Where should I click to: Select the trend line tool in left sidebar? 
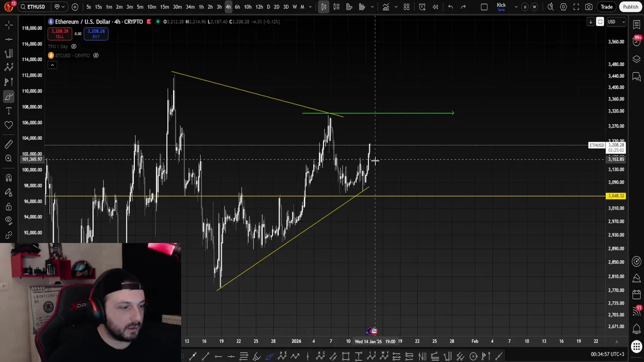coord(9,39)
